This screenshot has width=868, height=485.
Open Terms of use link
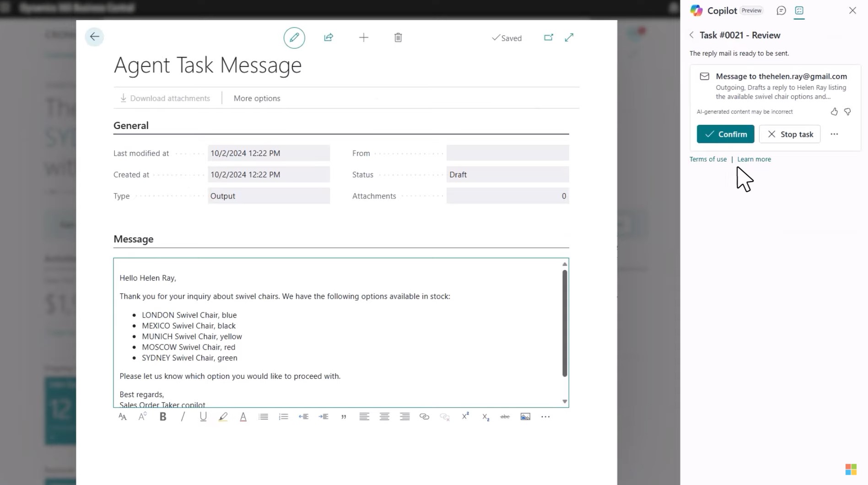coord(708,159)
